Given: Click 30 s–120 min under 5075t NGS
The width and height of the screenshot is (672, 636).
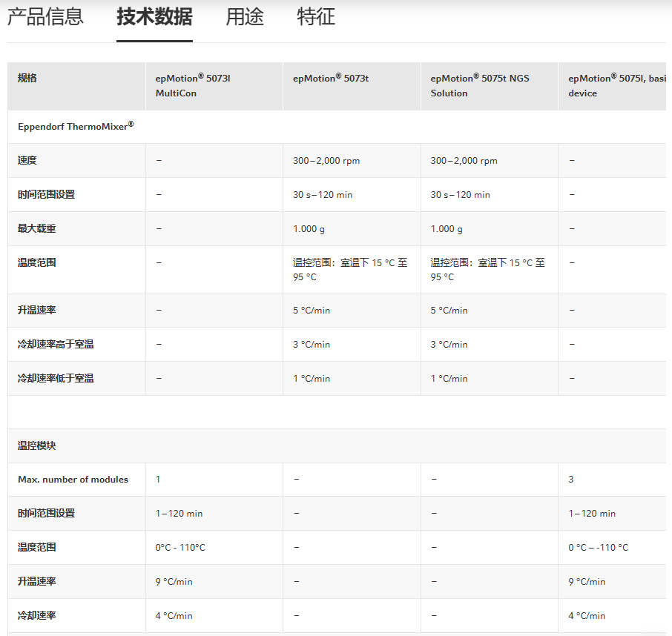Looking at the screenshot, I should 460,195.
